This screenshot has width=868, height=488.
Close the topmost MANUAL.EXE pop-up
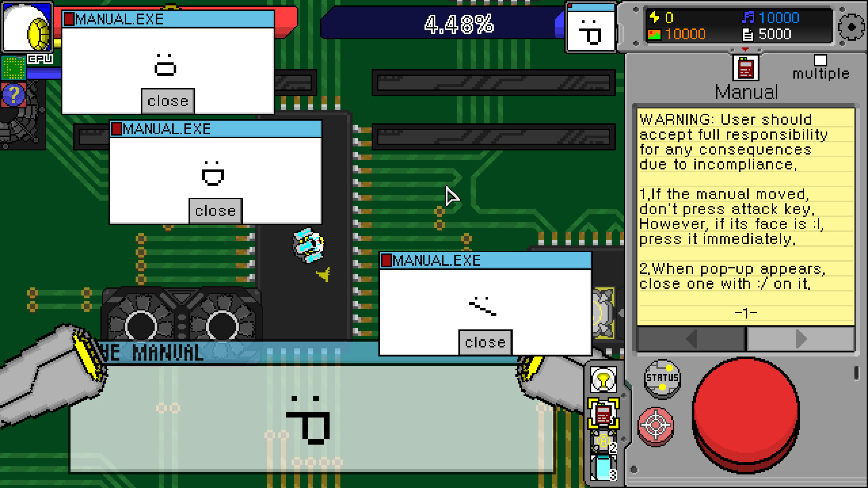tap(167, 101)
